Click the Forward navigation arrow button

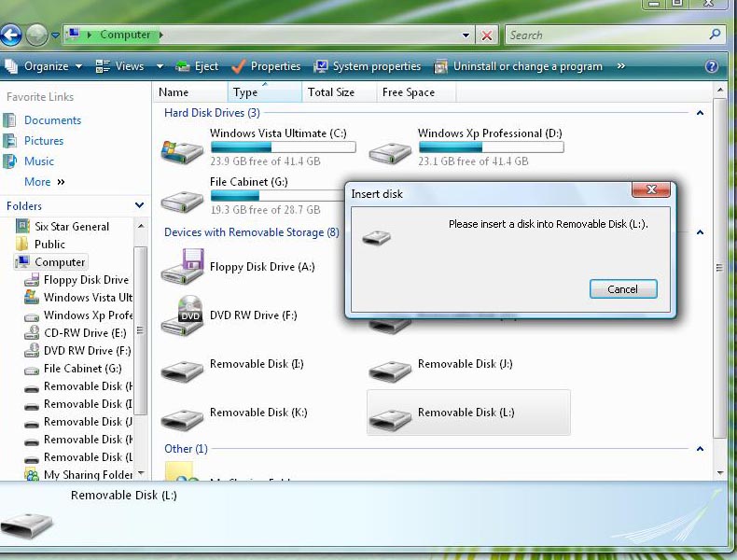pyautogui.click(x=36, y=35)
